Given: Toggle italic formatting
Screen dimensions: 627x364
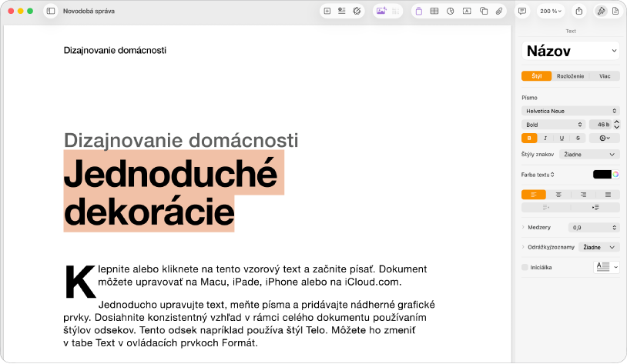Looking at the screenshot, I should coord(545,139).
